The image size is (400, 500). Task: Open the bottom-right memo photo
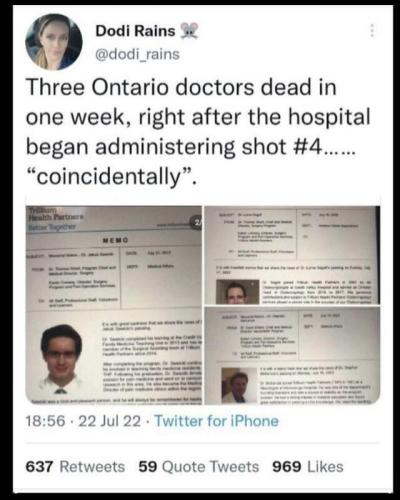292,356
